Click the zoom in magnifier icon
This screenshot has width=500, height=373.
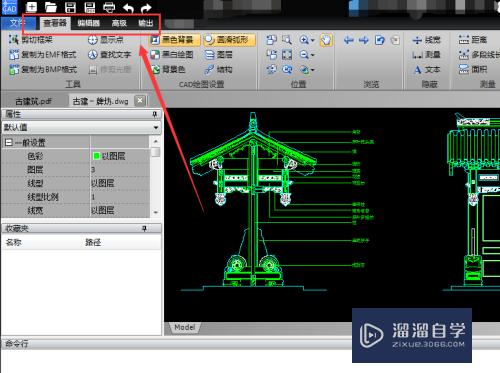point(304,40)
